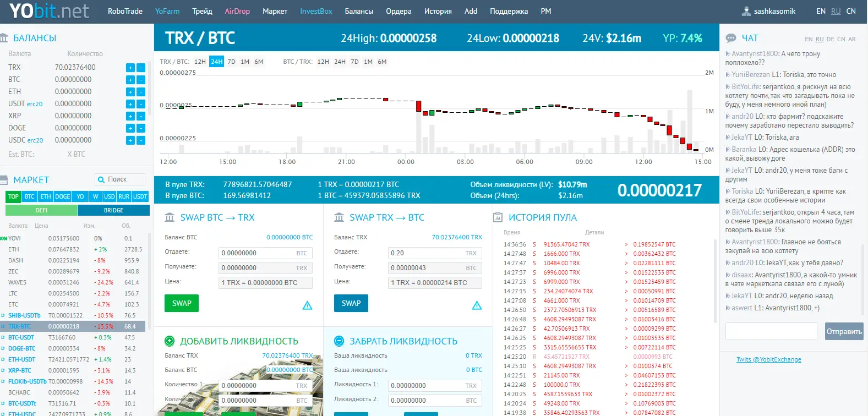
Task: Switch market filter to BTC
Action: click(30, 196)
